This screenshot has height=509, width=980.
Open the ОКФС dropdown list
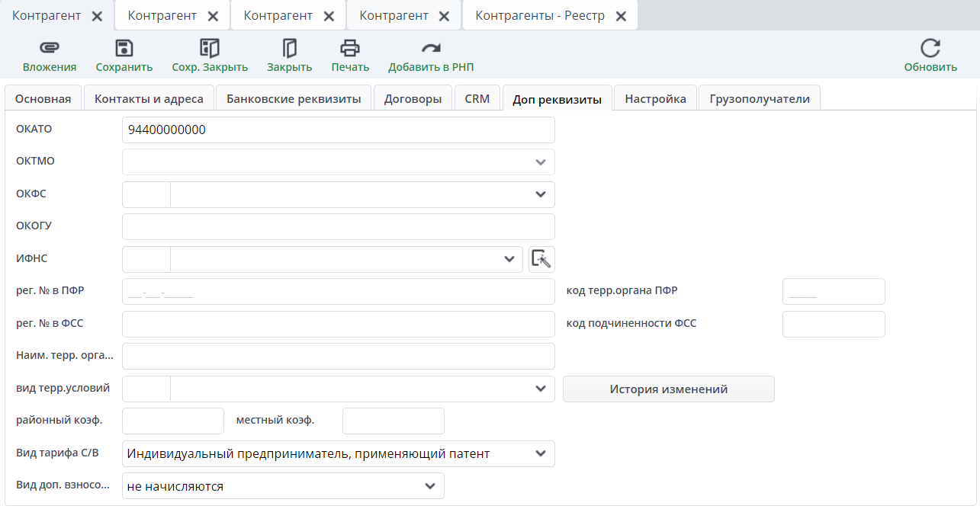[x=541, y=194]
